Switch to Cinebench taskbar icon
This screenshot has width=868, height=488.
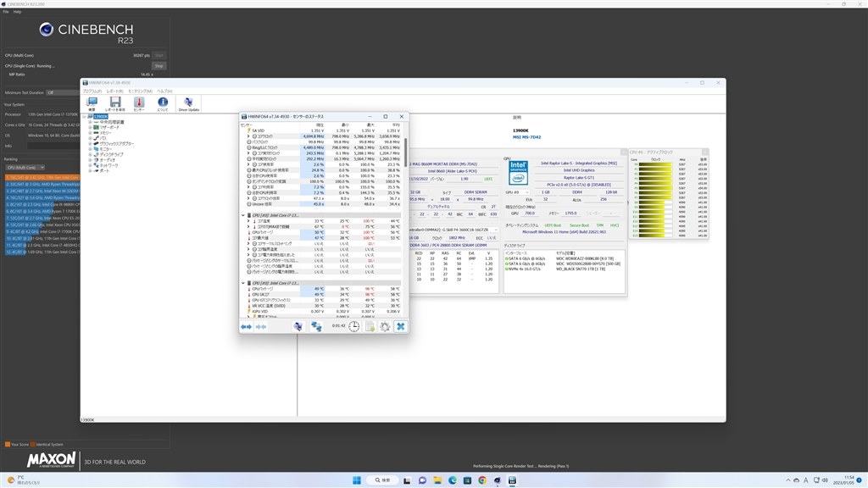tap(497, 480)
